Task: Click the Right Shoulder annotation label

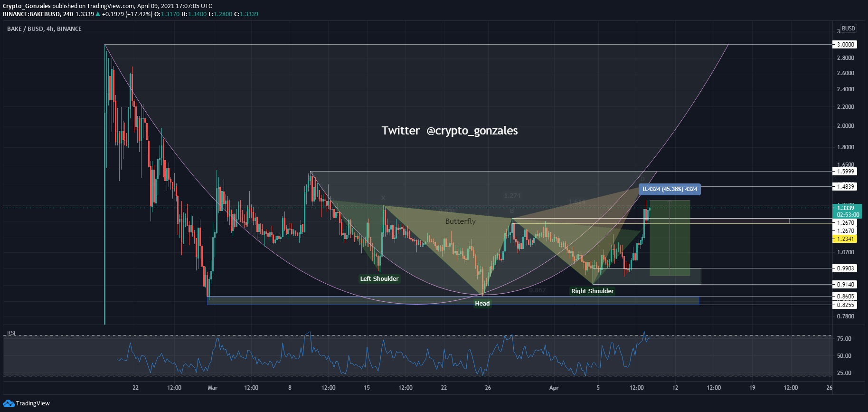Action: tap(593, 291)
